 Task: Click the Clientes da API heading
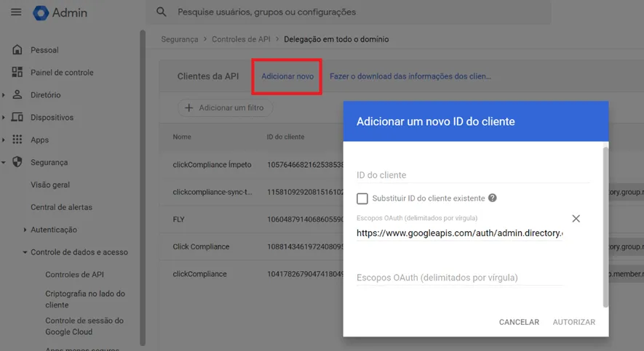coord(208,76)
